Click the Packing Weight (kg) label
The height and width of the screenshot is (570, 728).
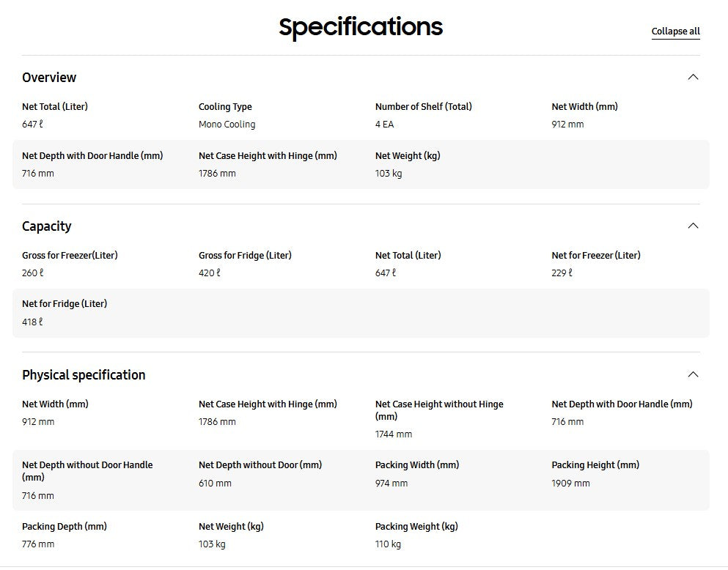[x=416, y=527]
